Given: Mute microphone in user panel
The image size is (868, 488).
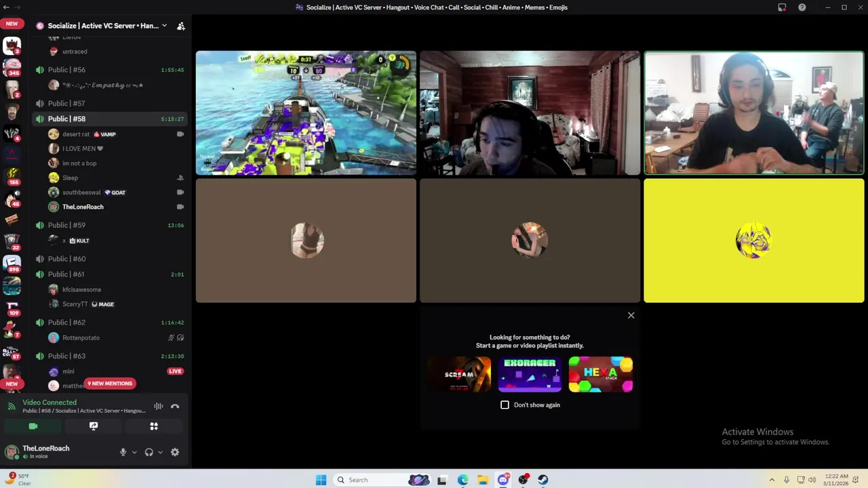Looking at the screenshot, I should pyautogui.click(x=123, y=452).
